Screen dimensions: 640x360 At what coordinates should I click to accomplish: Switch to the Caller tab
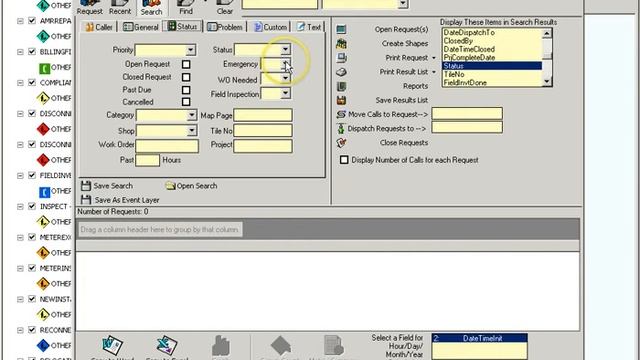pos(99,27)
